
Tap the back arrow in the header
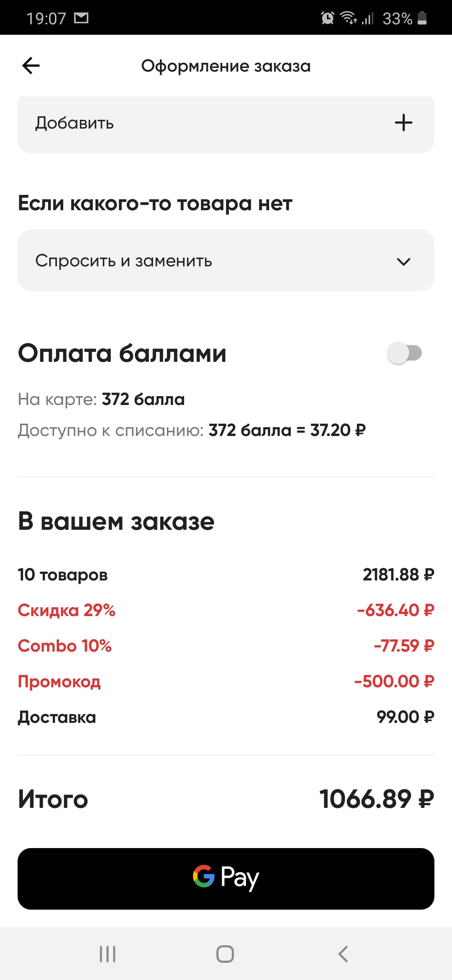(31, 66)
